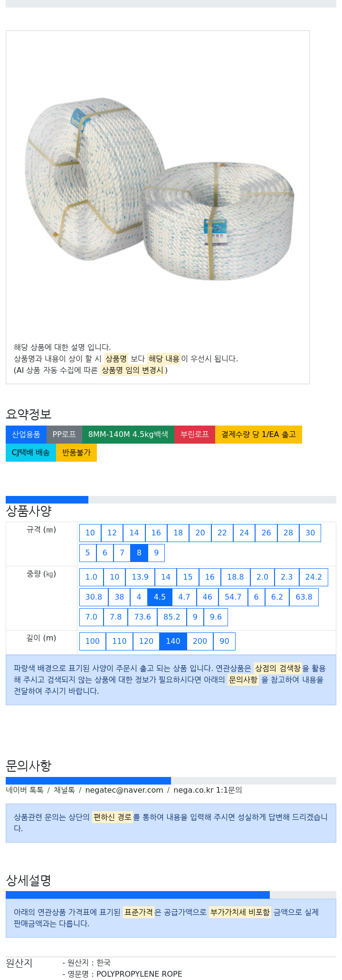Pick weight option 63.8
The height and width of the screenshot is (980, 342).
click(x=304, y=597)
